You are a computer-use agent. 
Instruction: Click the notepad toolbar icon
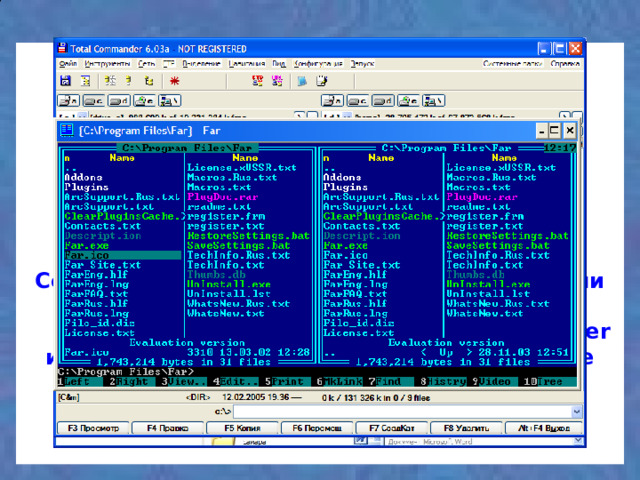click(322, 81)
